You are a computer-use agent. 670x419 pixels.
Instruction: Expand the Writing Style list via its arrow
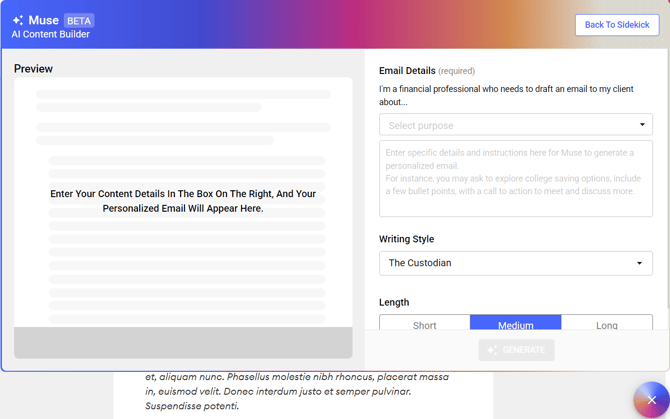(x=640, y=263)
